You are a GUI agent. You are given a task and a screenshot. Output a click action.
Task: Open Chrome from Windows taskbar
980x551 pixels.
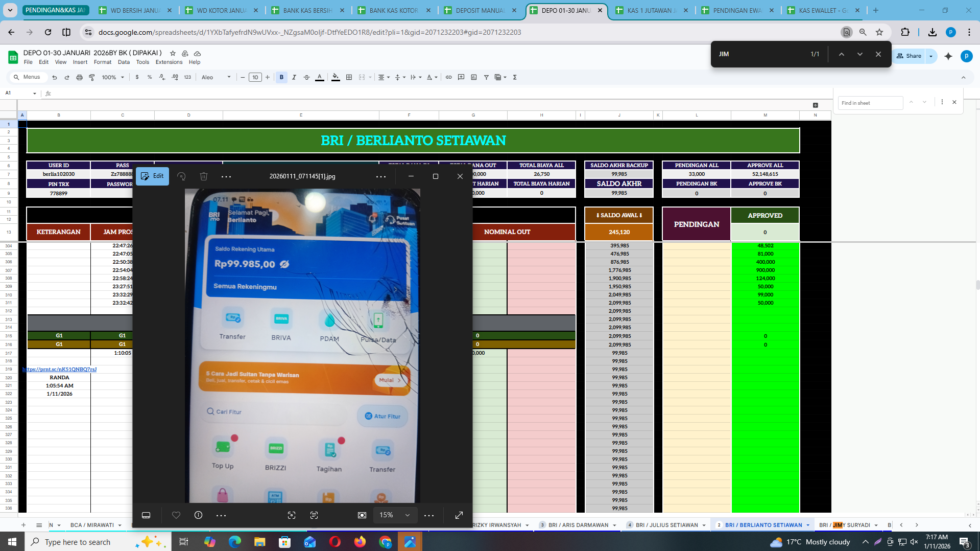point(385,542)
